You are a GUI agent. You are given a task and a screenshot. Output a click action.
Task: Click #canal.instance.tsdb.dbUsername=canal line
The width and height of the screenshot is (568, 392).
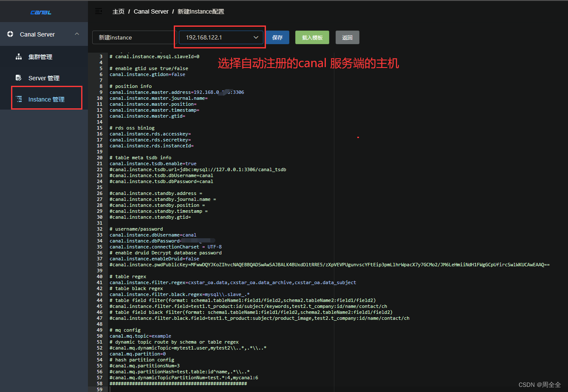pyautogui.click(x=161, y=175)
